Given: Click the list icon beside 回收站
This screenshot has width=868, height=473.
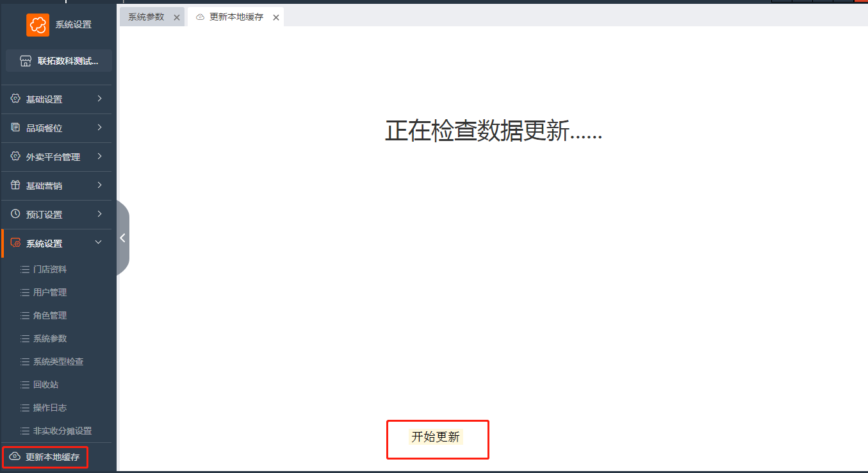Looking at the screenshot, I should pyautogui.click(x=25, y=385).
